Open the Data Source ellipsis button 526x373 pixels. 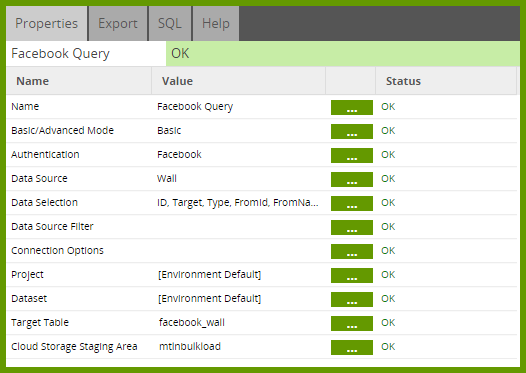[352, 179]
